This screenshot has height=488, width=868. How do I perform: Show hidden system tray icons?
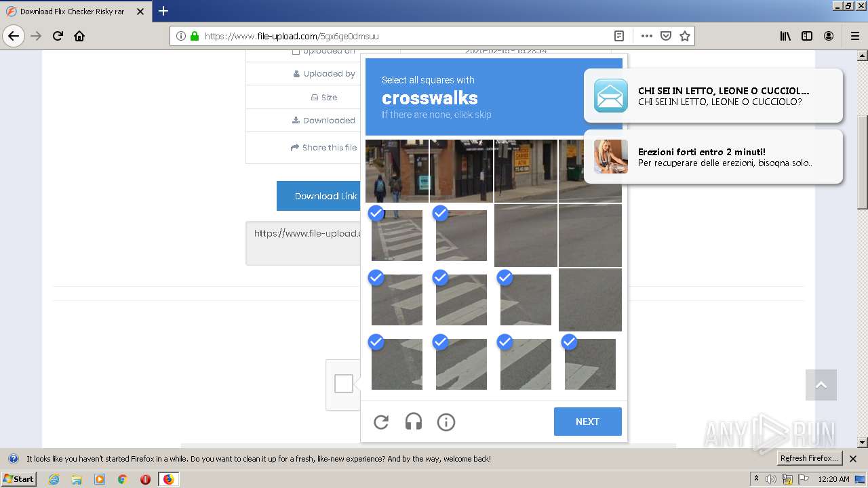coord(757,479)
